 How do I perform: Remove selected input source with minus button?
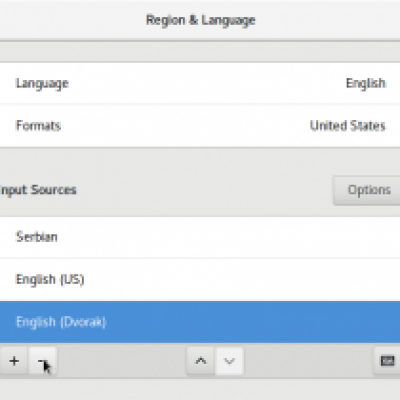click(x=42, y=361)
